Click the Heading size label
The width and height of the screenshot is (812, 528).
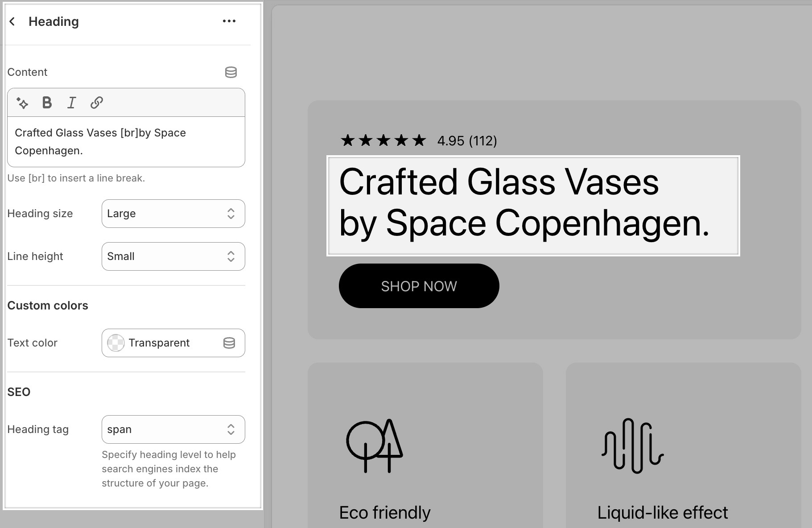(40, 214)
